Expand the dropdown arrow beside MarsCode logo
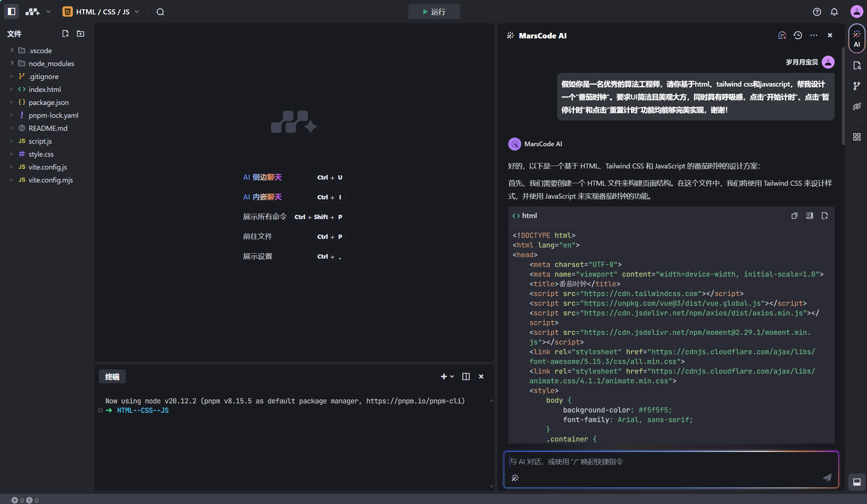Viewport: 867px width, 504px height. pos(48,12)
